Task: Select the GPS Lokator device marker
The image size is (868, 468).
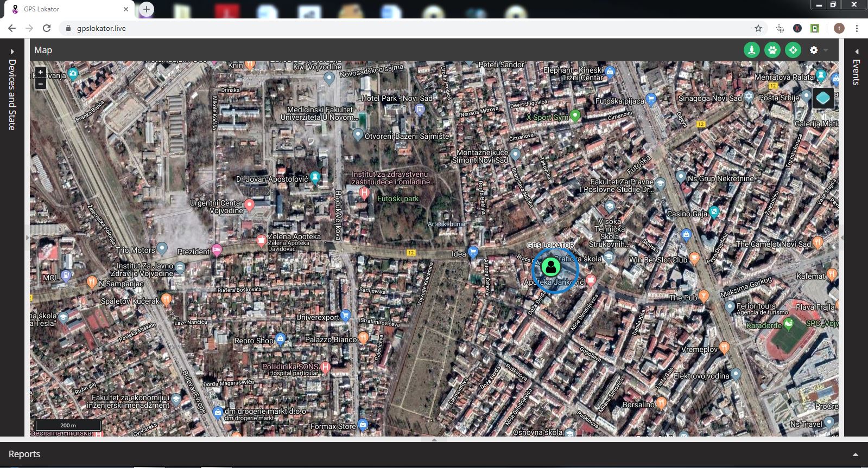Action: click(551, 267)
